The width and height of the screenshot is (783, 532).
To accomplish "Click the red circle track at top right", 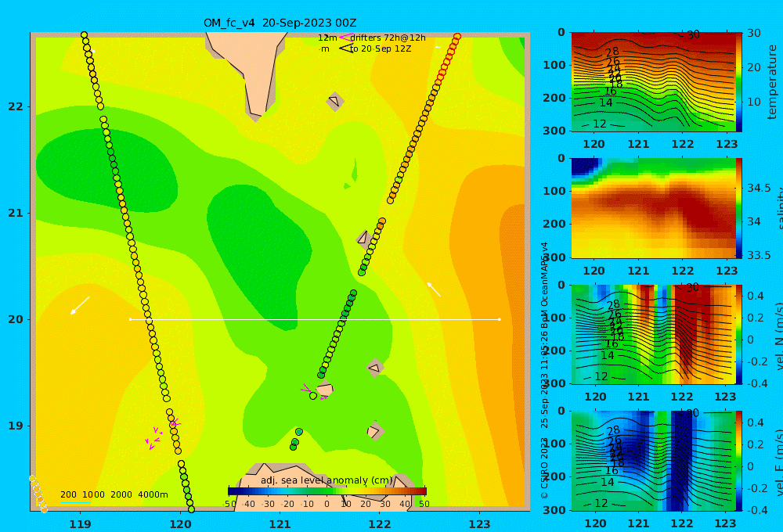I will tap(447, 59).
